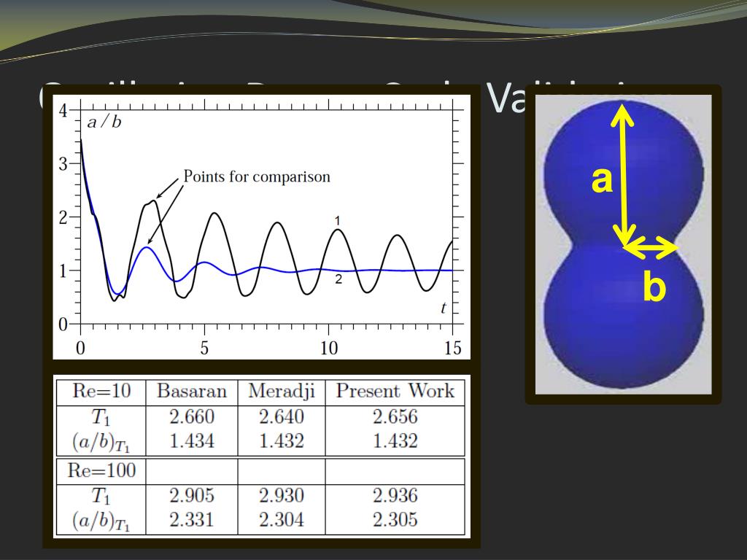747x560 pixels.
Task: Click the value 2.656 in the table
Action: click(395, 417)
